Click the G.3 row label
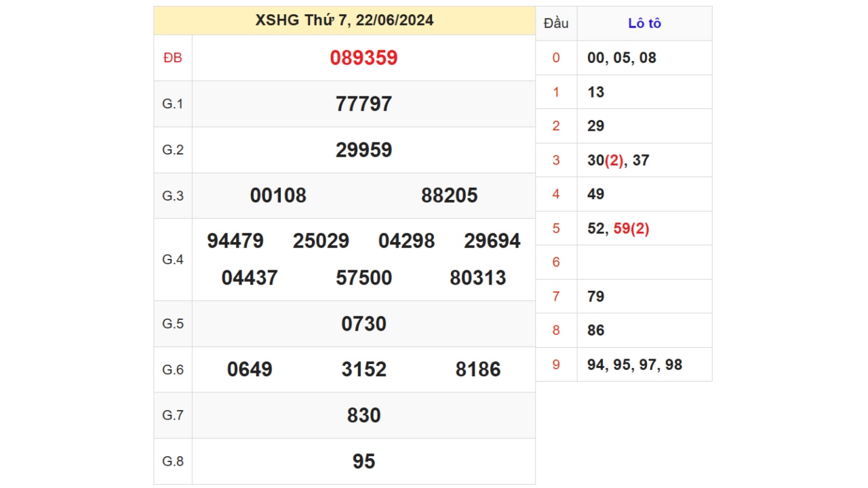This screenshot has height=488, width=868. (173, 196)
